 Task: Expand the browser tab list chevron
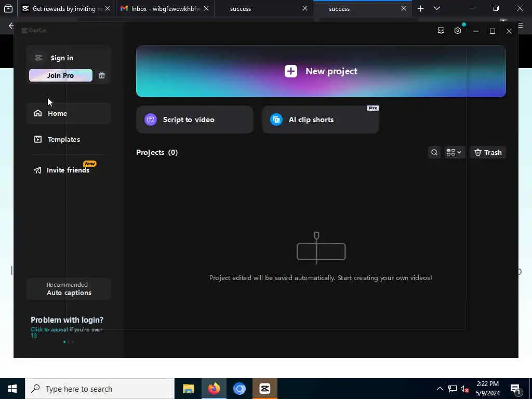(x=436, y=8)
